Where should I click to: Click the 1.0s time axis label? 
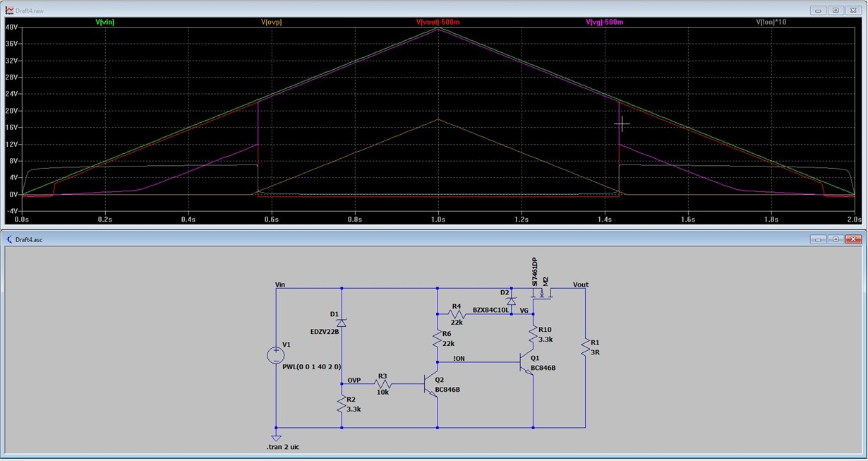pos(438,220)
